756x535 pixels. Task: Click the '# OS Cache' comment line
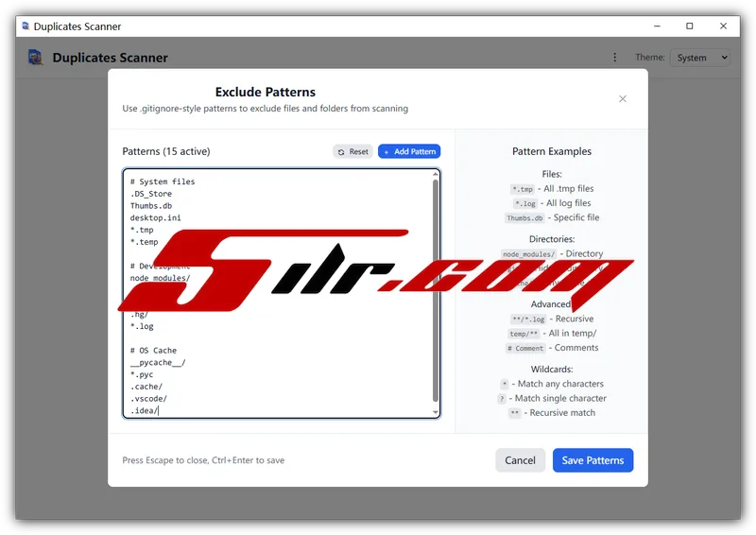[x=153, y=351]
